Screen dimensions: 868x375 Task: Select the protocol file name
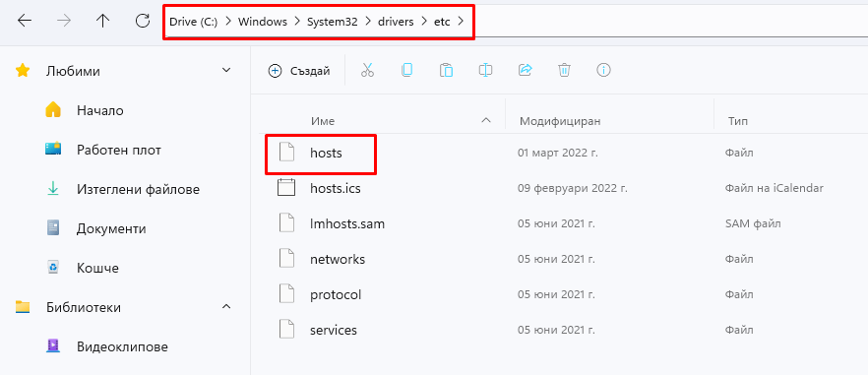(x=336, y=294)
